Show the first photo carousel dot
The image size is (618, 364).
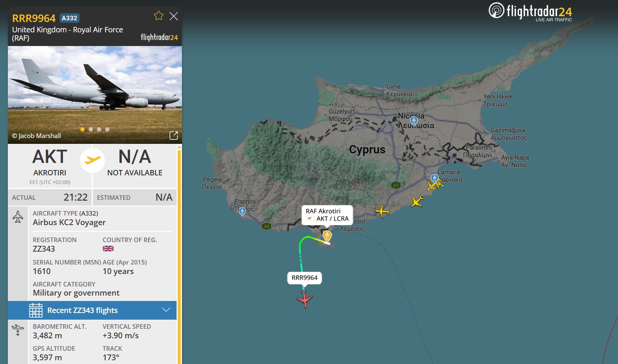click(82, 129)
